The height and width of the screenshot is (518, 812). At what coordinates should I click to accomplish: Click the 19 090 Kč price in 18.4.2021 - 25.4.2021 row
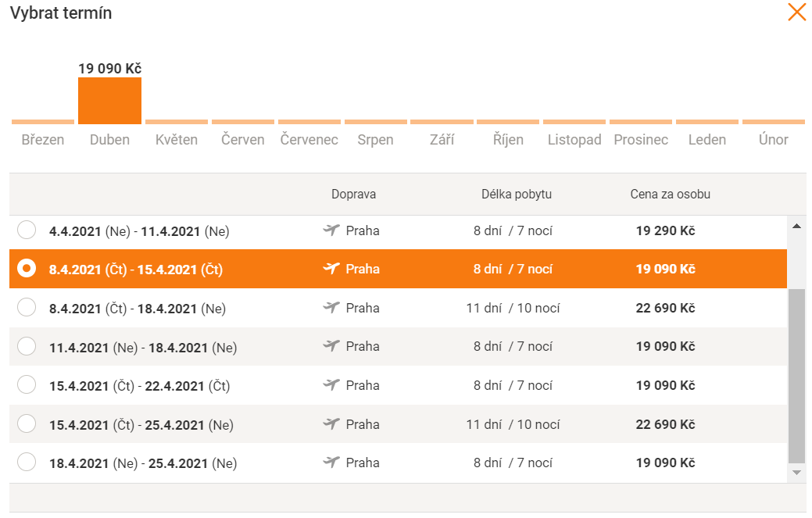point(665,463)
